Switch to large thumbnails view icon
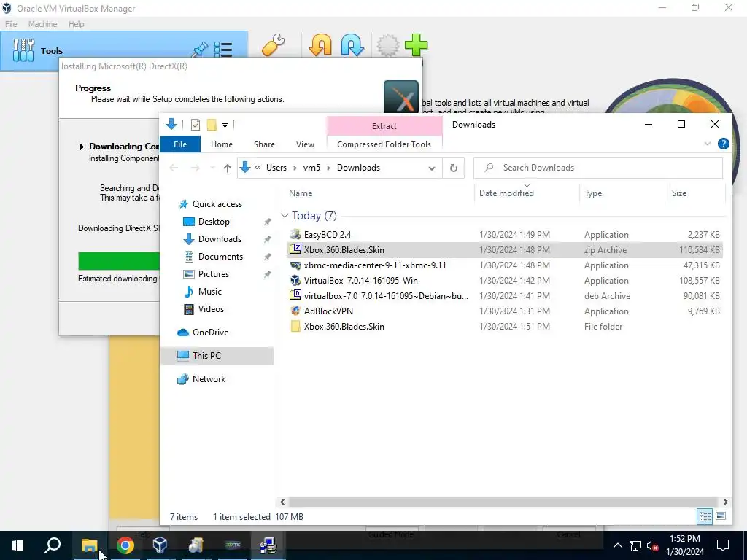747x560 pixels. [721, 516]
